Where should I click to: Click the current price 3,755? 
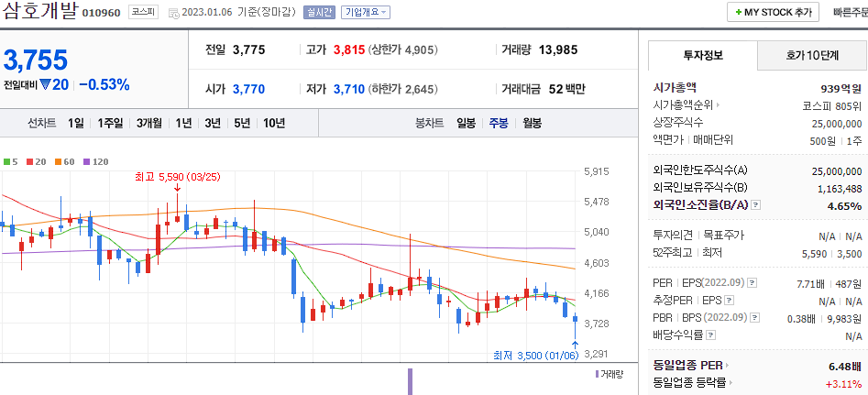(x=36, y=60)
